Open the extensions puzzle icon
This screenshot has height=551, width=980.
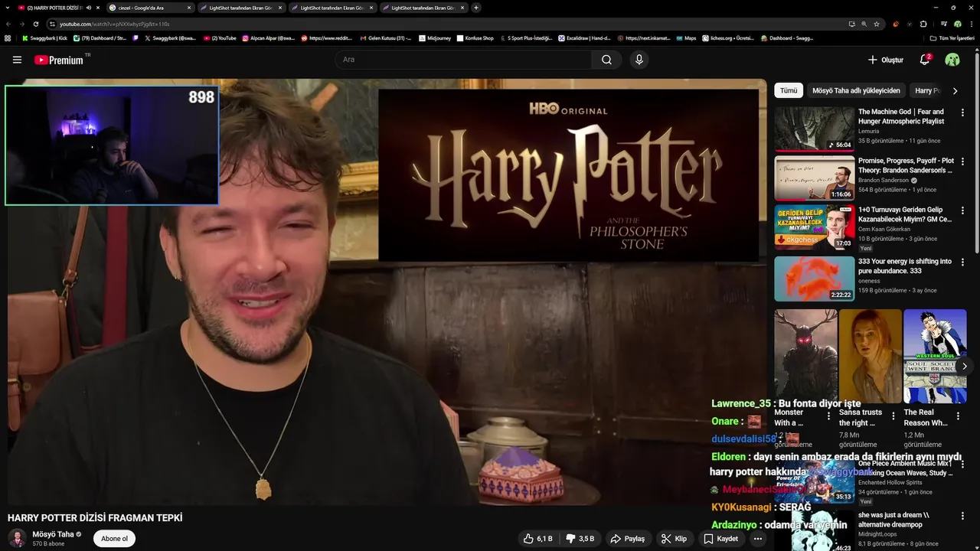[923, 24]
